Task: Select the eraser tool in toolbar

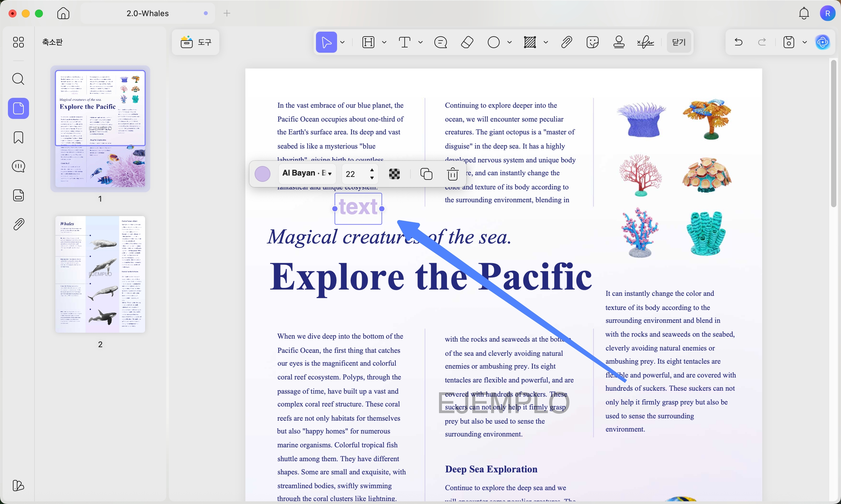Action: click(467, 42)
